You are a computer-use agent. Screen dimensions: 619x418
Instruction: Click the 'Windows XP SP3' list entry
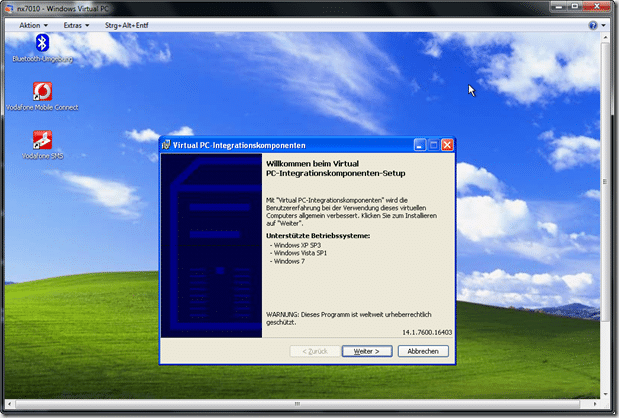pyautogui.click(x=295, y=245)
